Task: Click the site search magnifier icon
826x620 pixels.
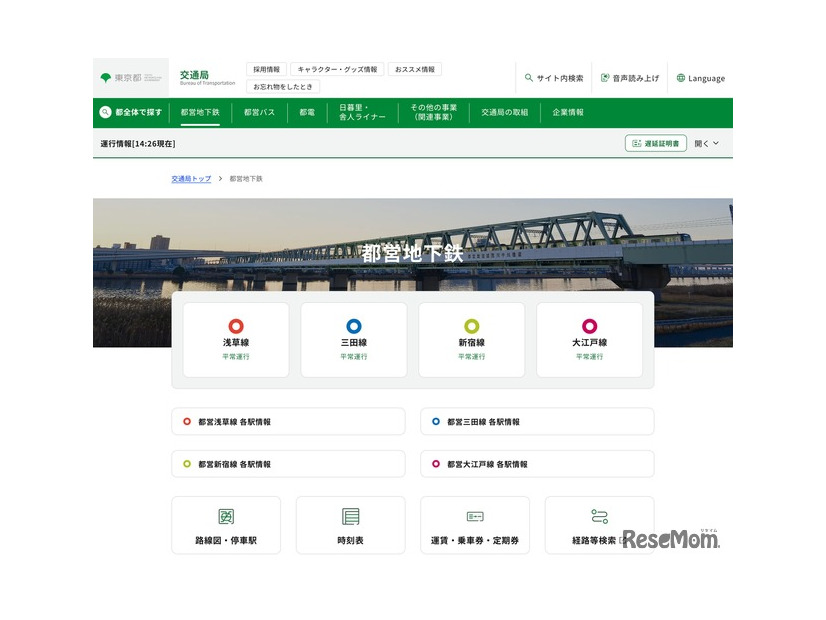Action: coord(528,78)
